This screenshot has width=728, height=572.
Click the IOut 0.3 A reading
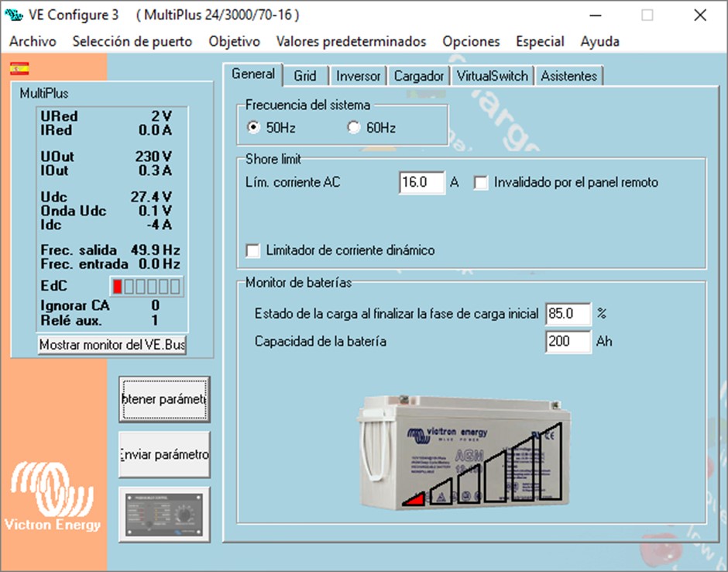pyautogui.click(x=106, y=171)
